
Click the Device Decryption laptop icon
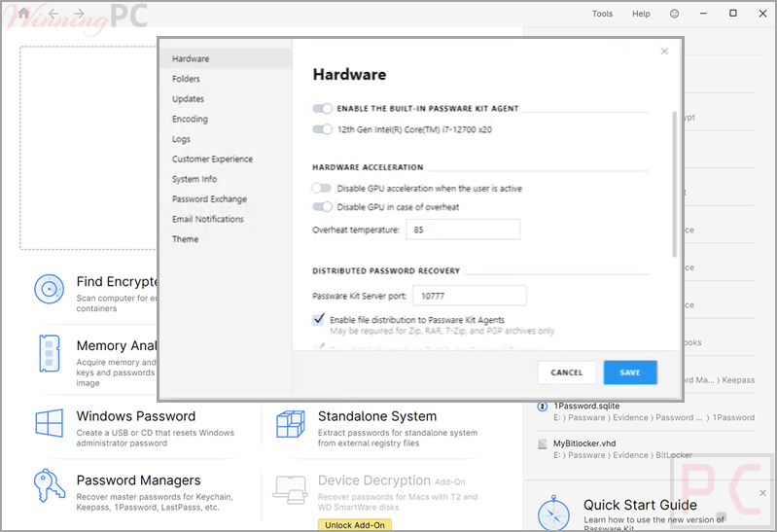click(290, 490)
